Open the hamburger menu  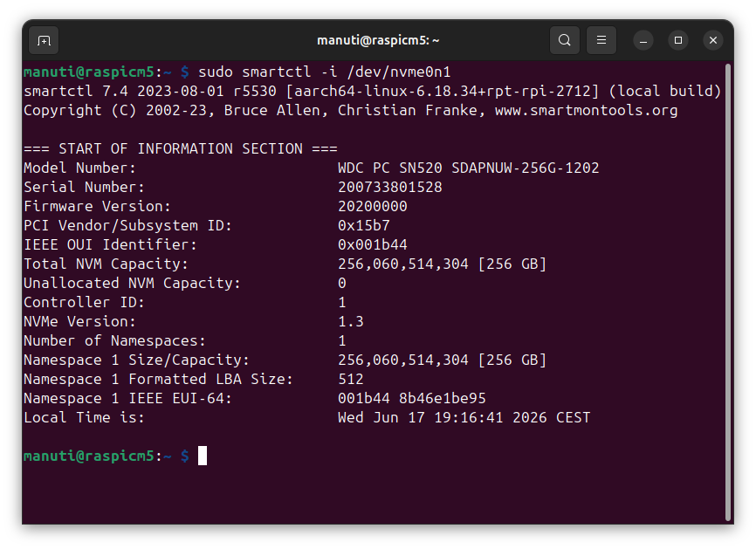(601, 40)
